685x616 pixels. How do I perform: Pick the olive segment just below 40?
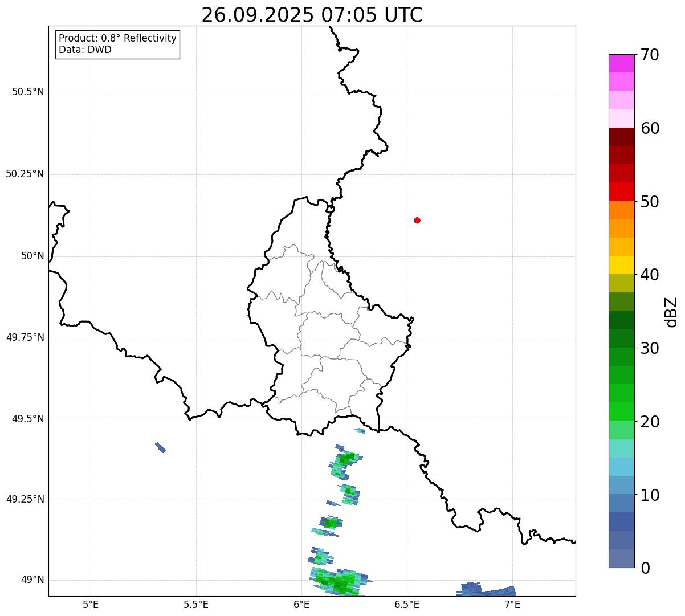(621, 284)
